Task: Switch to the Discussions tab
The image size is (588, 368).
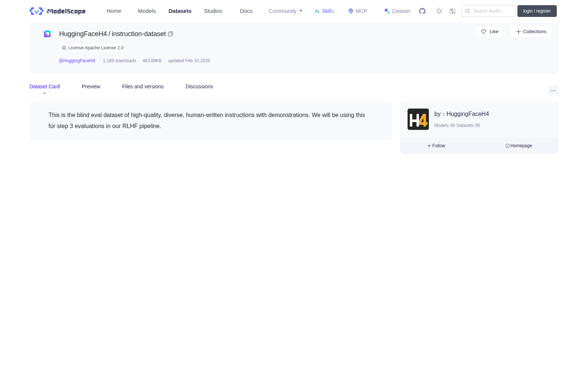Action: [x=199, y=86]
